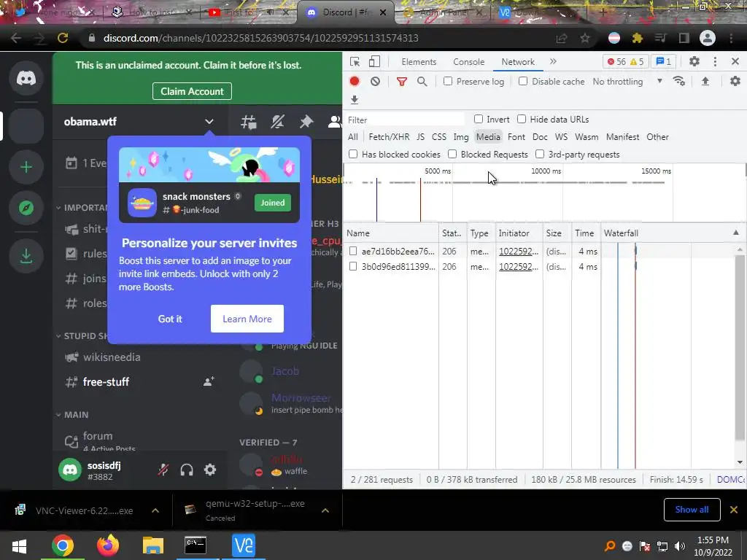Click Download Apps arrow icon in sidebar
Screen dimensions: 747x560
pyautogui.click(x=26, y=256)
